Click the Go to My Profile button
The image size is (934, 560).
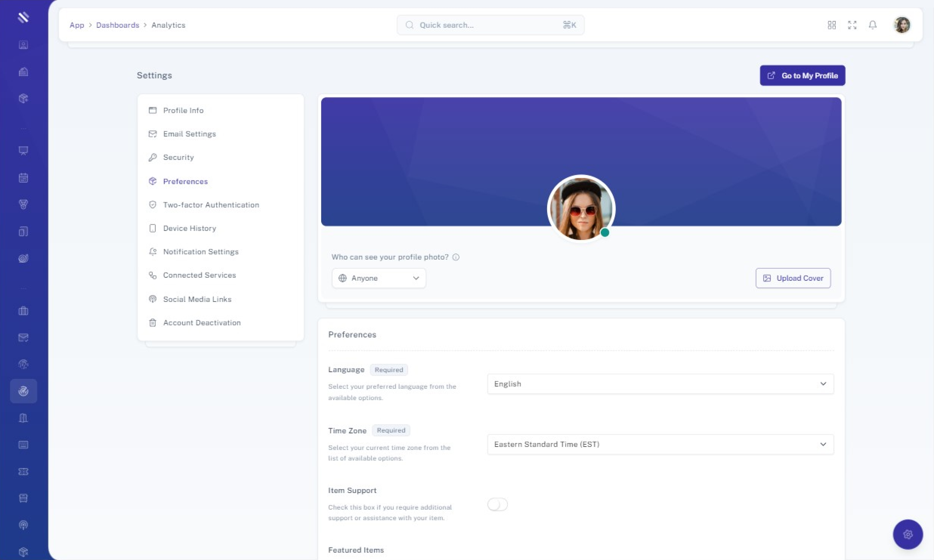(802, 75)
